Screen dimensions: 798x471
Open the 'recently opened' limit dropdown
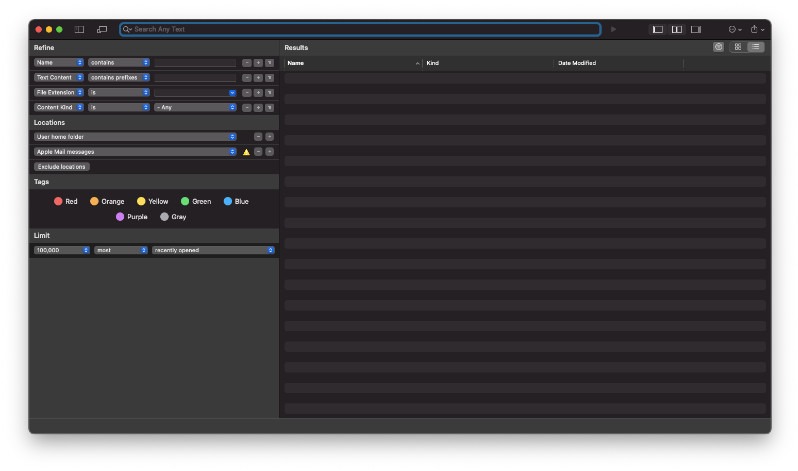click(213, 251)
